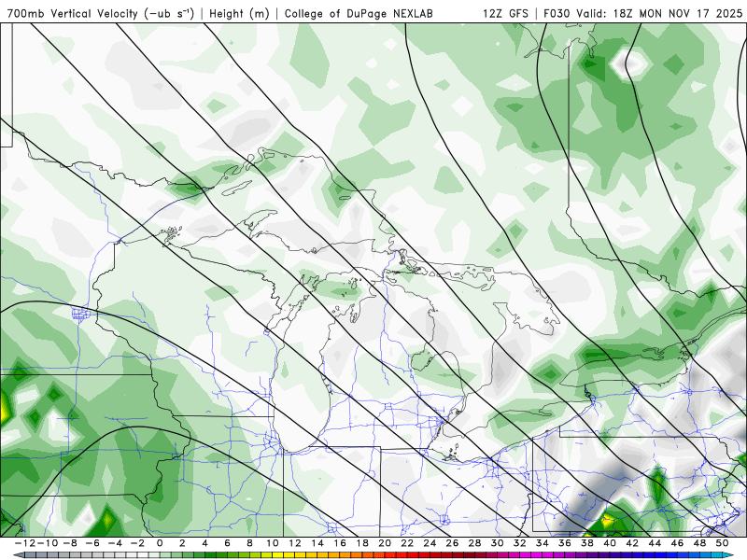The width and height of the screenshot is (747, 560).
Task: Pick the '16' color scale label
Action: (340, 543)
